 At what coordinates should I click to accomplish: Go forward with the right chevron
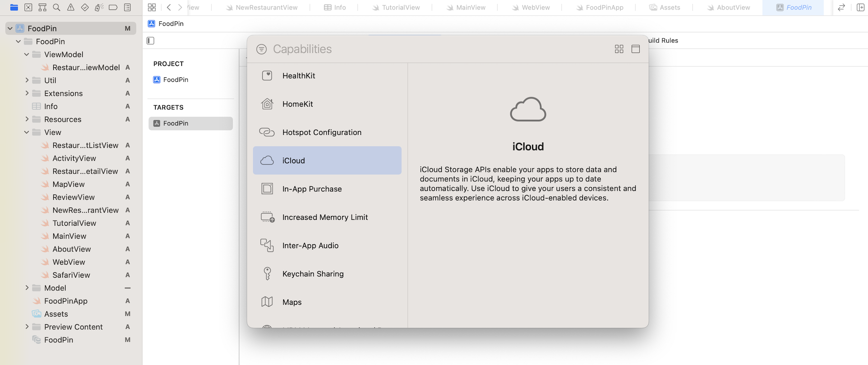(x=180, y=7)
